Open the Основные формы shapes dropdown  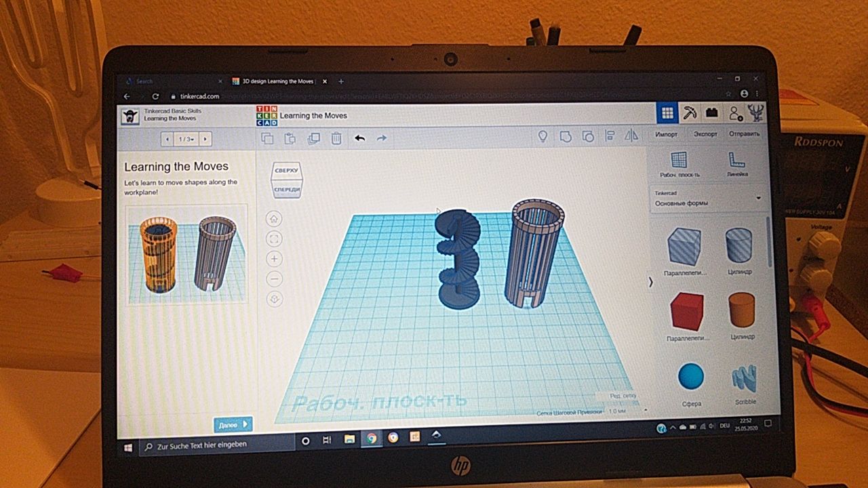point(707,199)
